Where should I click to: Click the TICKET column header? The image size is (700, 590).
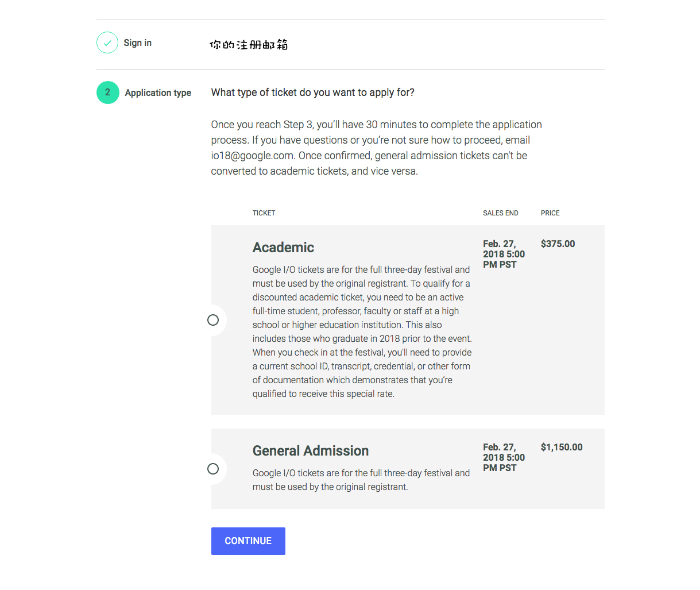click(x=264, y=213)
